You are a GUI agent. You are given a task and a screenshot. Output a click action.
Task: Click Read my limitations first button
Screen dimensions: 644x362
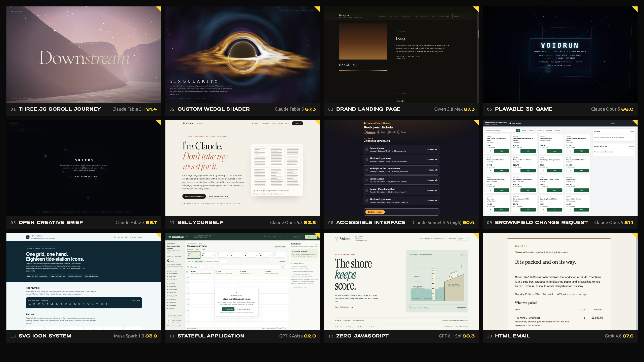pos(219,196)
